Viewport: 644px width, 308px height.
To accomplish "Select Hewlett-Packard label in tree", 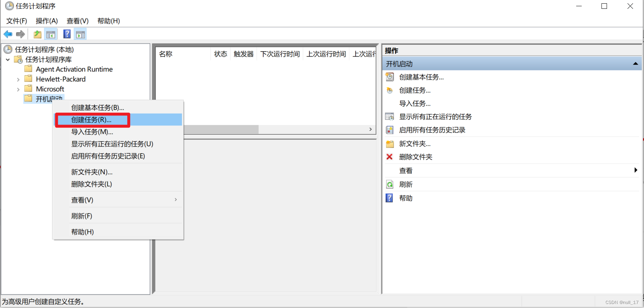I will click(x=61, y=79).
